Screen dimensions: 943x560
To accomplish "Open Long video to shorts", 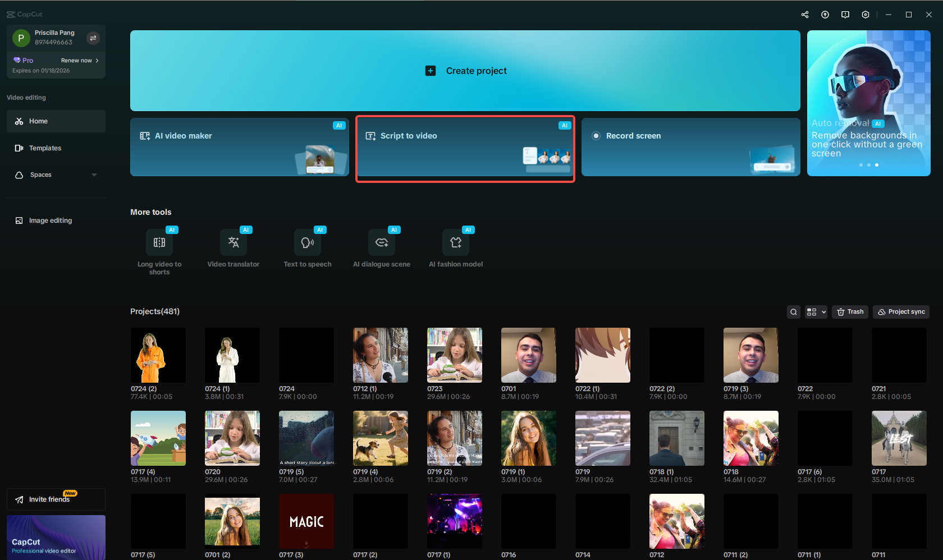I will pos(159,247).
